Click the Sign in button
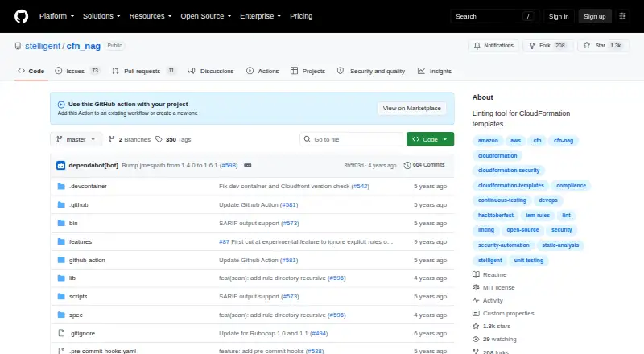The width and height of the screenshot is (644, 354). coord(559,16)
